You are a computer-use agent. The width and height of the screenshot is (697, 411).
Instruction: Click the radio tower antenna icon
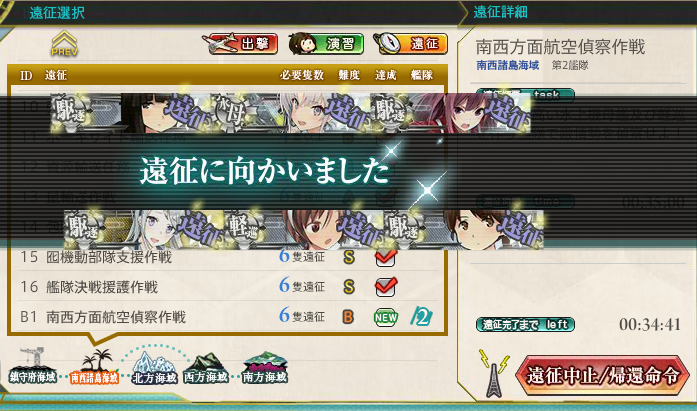(494, 374)
